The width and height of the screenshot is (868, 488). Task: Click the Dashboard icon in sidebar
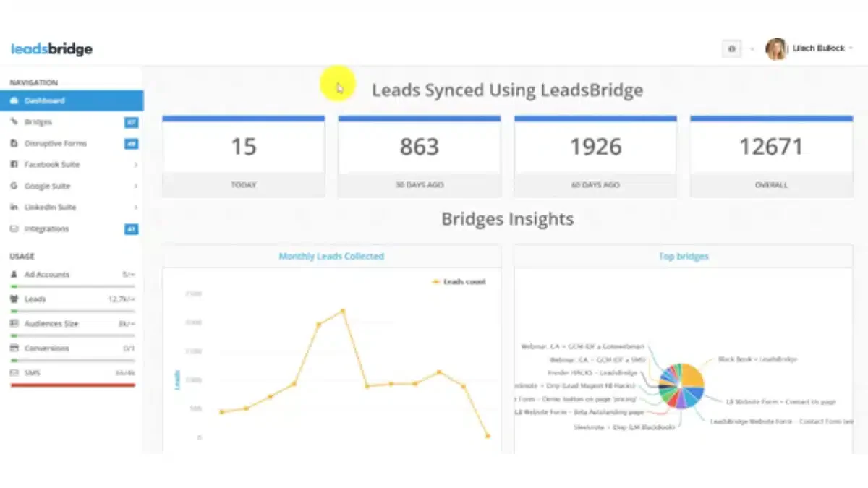tap(14, 100)
